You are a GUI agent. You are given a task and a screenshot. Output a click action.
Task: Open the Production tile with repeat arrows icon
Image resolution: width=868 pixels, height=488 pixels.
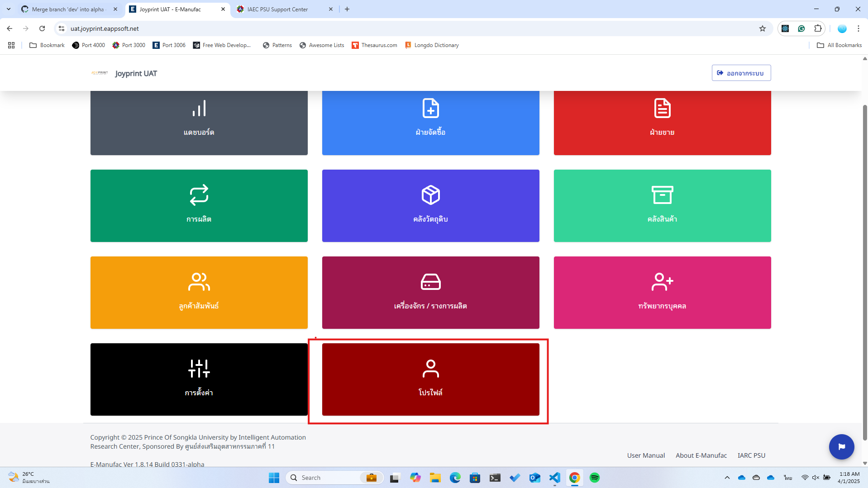point(199,205)
